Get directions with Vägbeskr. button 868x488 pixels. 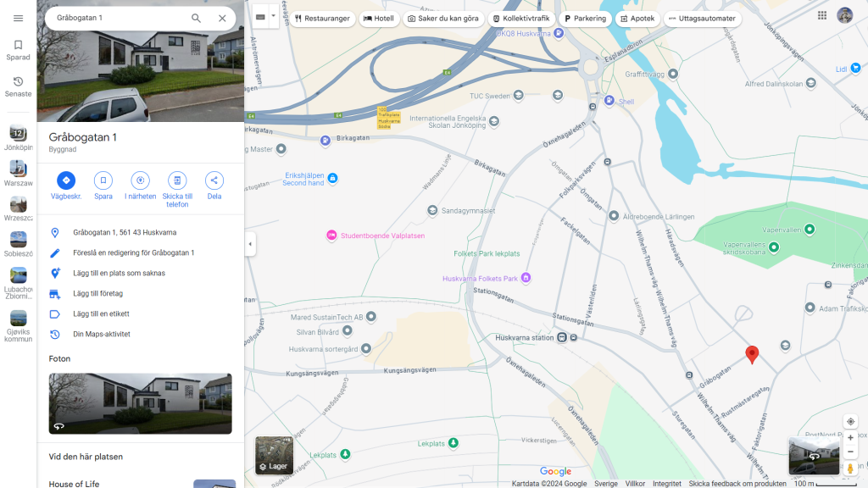tap(66, 186)
